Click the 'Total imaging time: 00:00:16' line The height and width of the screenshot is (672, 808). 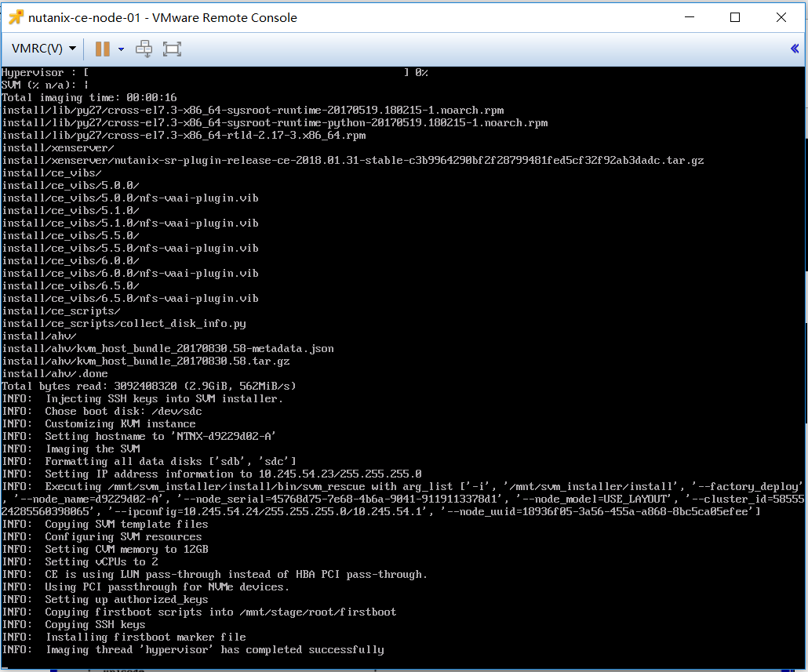(89, 98)
